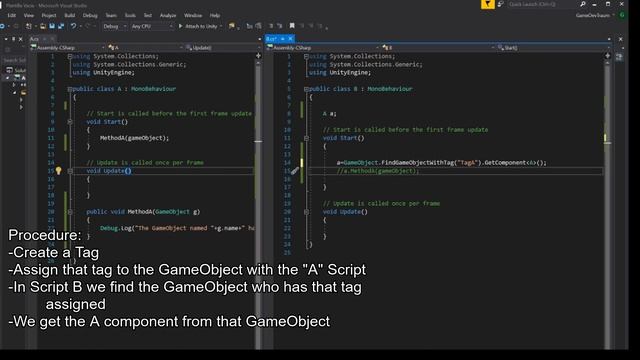The height and width of the screenshot is (360, 640).
Task: Click the Undo arrow icon
Action: (x=73, y=26)
